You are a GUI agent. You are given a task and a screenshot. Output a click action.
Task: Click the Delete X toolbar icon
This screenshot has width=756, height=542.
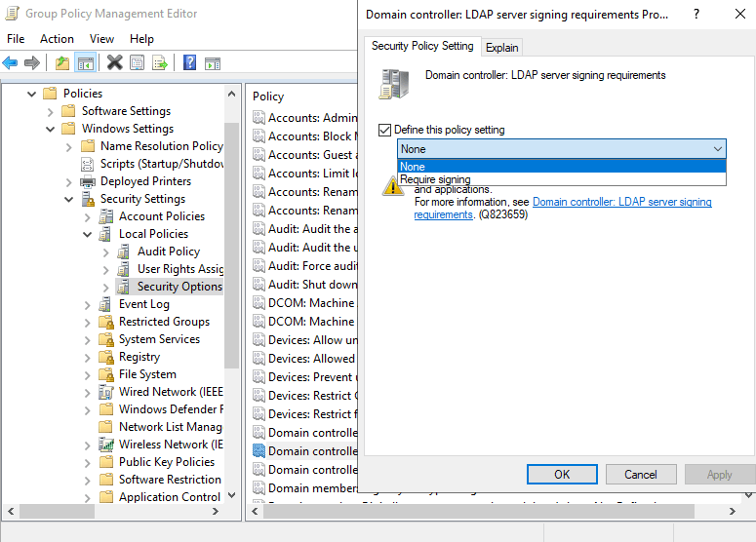(115, 62)
